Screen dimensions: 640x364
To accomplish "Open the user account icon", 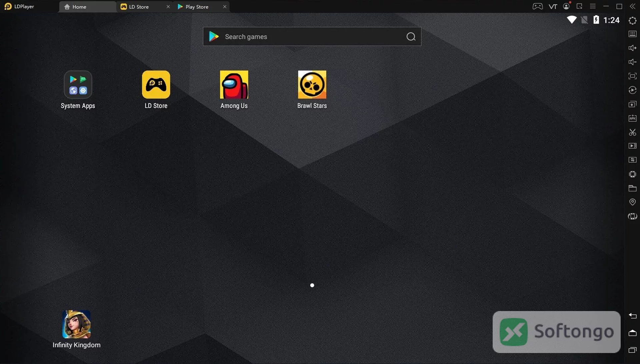I will (x=566, y=6).
